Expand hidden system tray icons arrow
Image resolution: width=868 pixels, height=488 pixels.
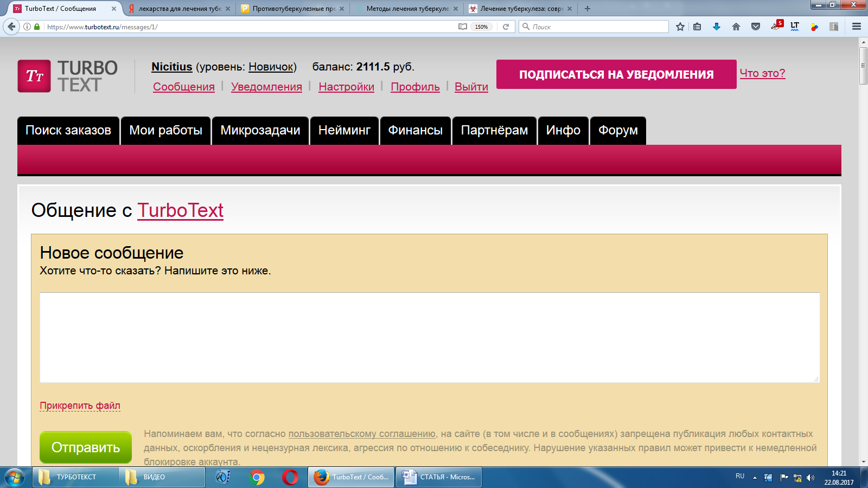[754, 478]
